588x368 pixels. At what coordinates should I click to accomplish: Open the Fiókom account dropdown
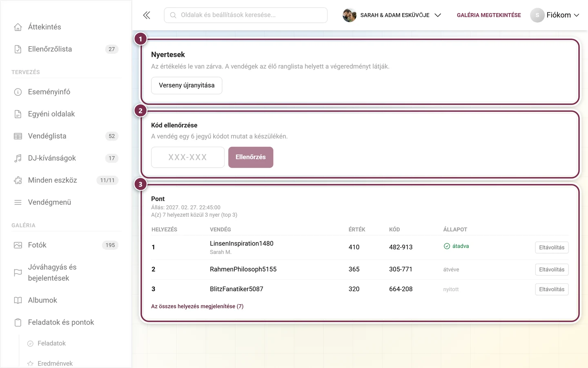[555, 15]
